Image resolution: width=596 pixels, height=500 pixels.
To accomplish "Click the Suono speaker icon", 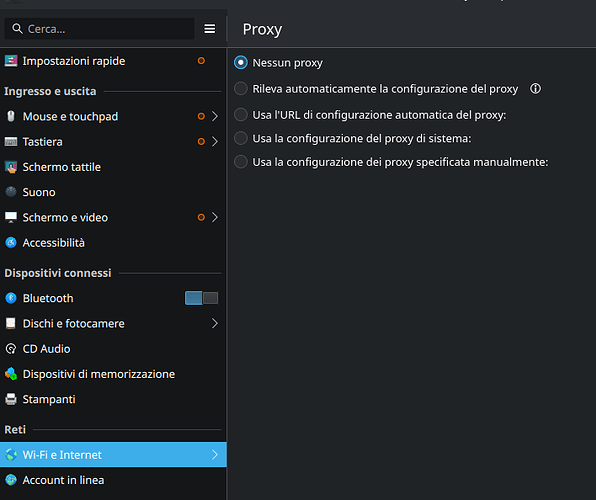I will click(11, 192).
